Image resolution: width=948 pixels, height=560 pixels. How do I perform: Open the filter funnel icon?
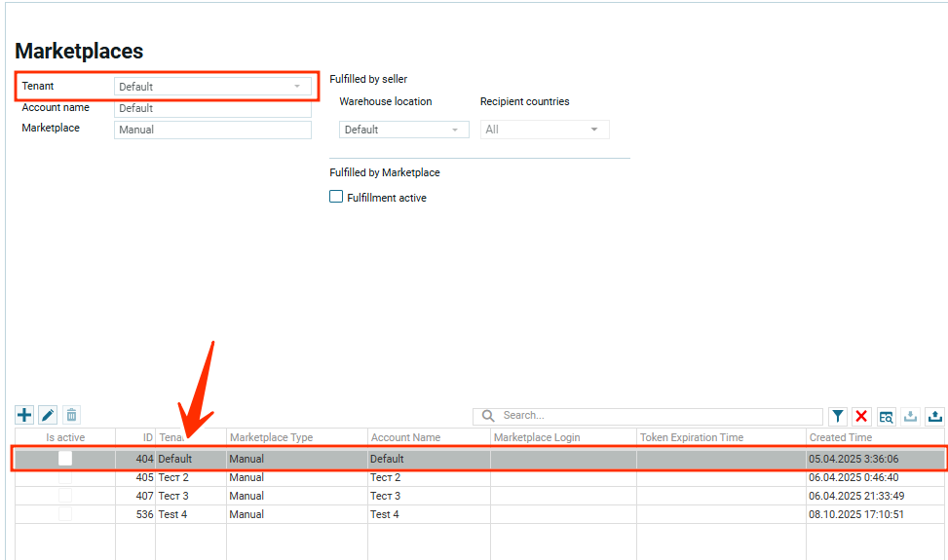click(x=838, y=417)
